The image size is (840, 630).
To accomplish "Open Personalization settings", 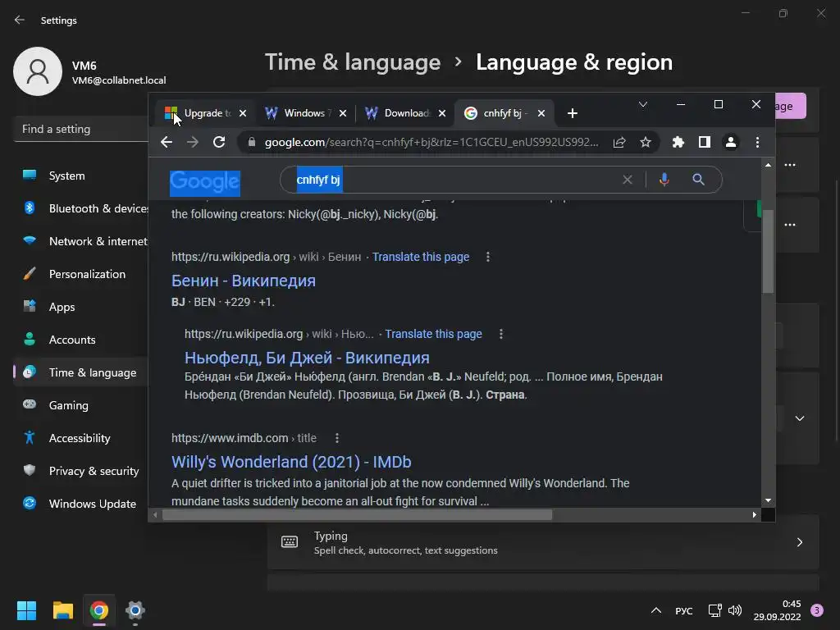I will 80,274.
